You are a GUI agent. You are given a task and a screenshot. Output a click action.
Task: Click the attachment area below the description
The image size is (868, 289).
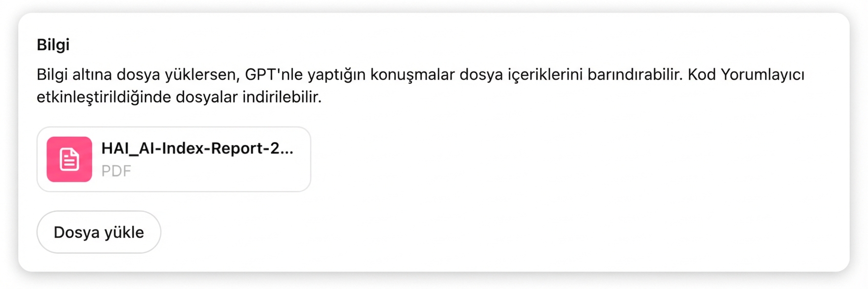(x=174, y=159)
